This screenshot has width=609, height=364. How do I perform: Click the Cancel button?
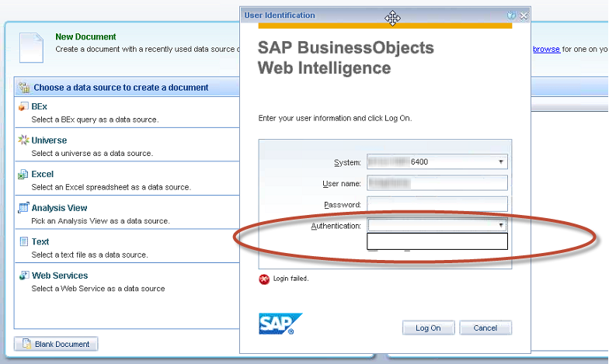pos(485,328)
